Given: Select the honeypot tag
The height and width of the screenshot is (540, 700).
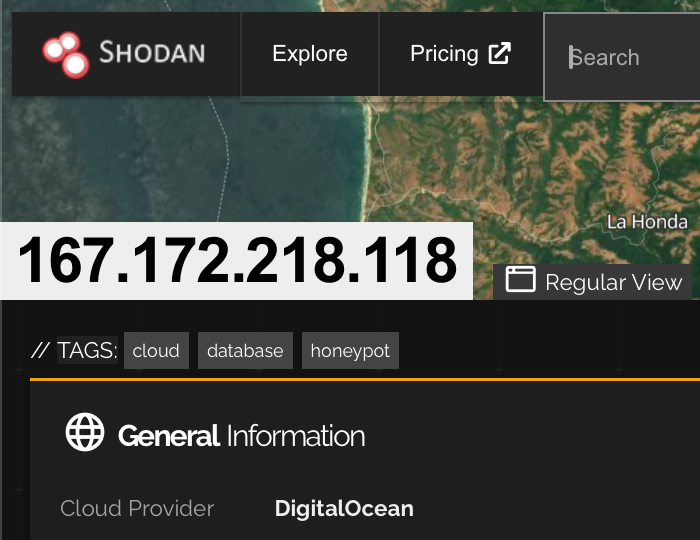Looking at the screenshot, I should click(350, 351).
